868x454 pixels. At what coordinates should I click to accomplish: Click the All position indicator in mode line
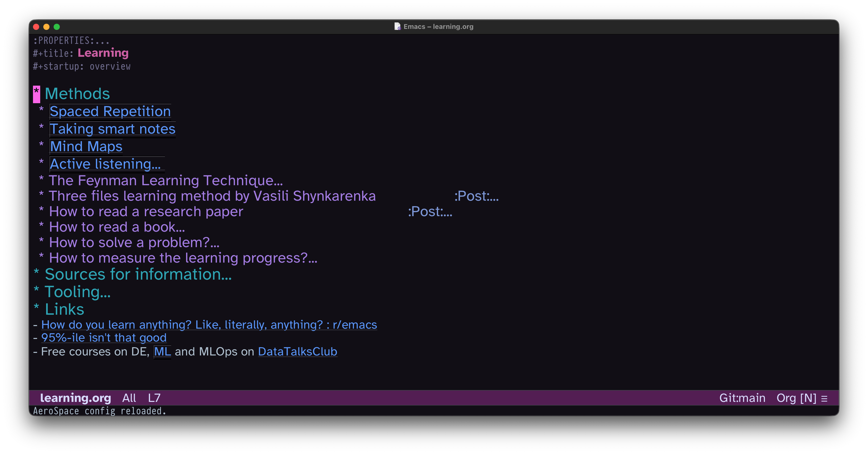coord(129,398)
